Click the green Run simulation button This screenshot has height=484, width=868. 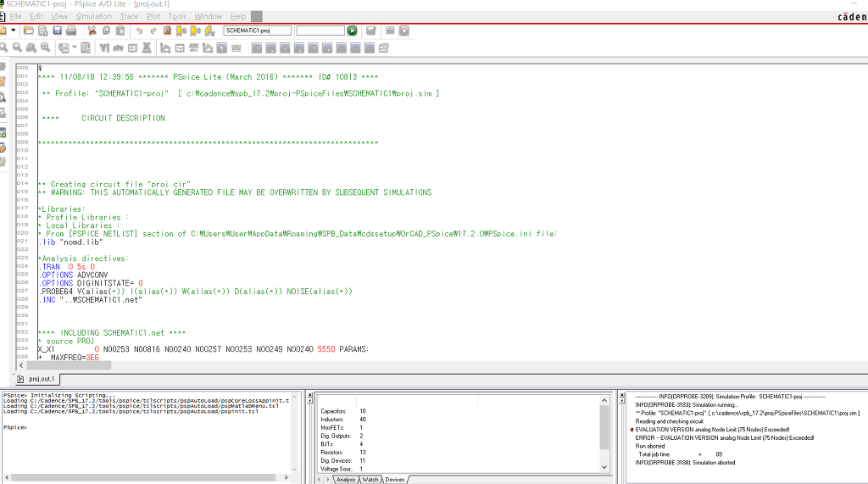pyautogui.click(x=352, y=31)
